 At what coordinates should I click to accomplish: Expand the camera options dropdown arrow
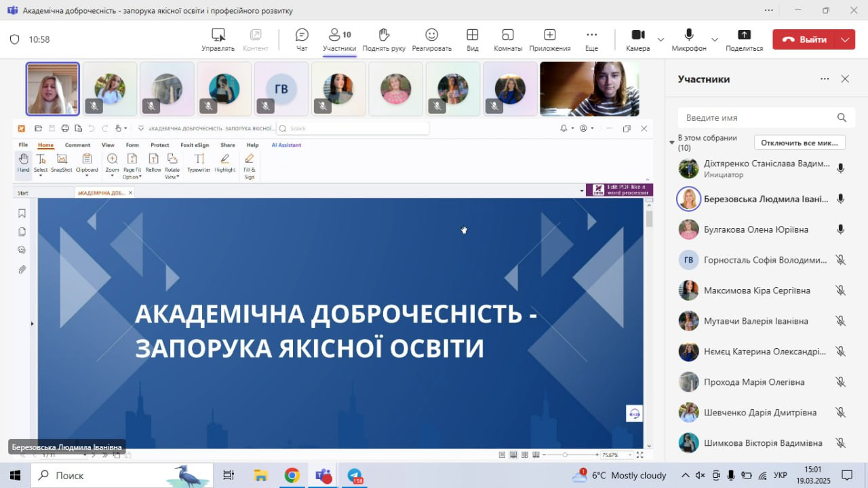tap(660, 40)
